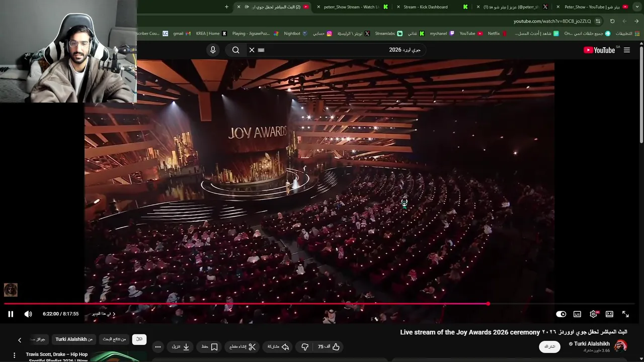Viewport: 644px width, 362px height.
Task: Select the 'من نتائج البحث' filter chip
Action: [x=114, y=339]
